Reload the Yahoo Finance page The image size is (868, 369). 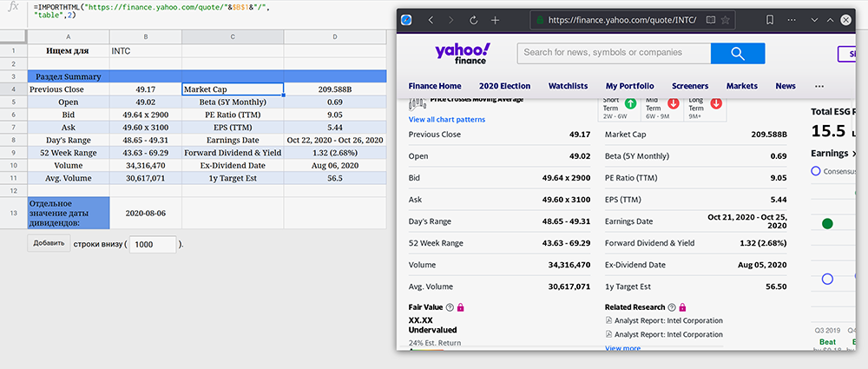pos(473,20)
